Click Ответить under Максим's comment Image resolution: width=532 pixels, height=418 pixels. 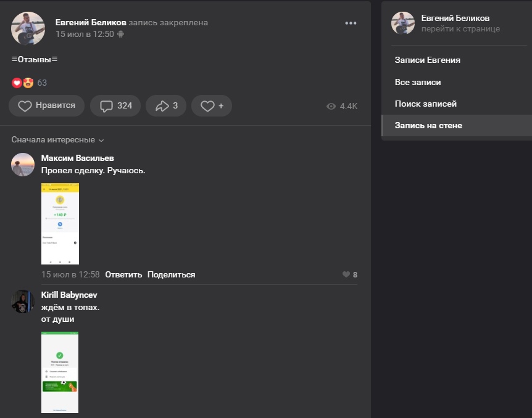point(123,275)
